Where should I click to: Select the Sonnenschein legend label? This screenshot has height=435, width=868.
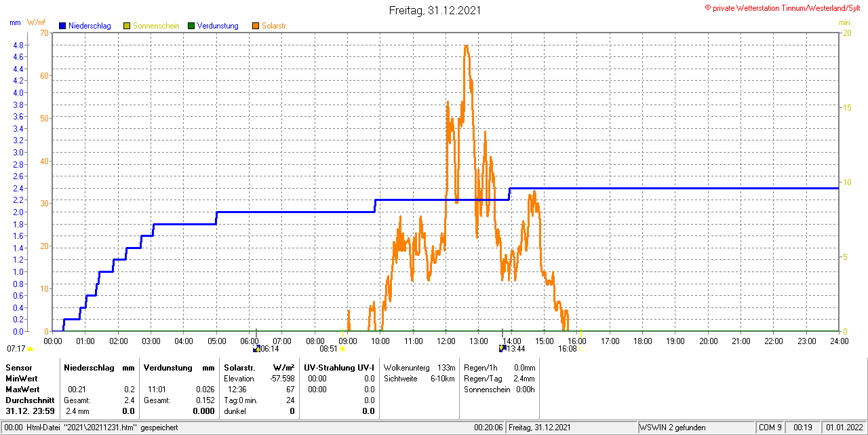point(156,26)
